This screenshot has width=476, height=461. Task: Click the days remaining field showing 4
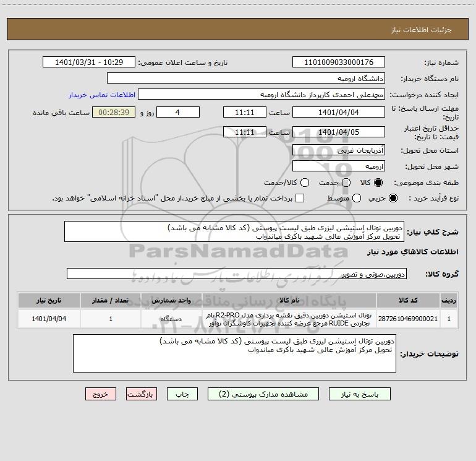point(178,113)
